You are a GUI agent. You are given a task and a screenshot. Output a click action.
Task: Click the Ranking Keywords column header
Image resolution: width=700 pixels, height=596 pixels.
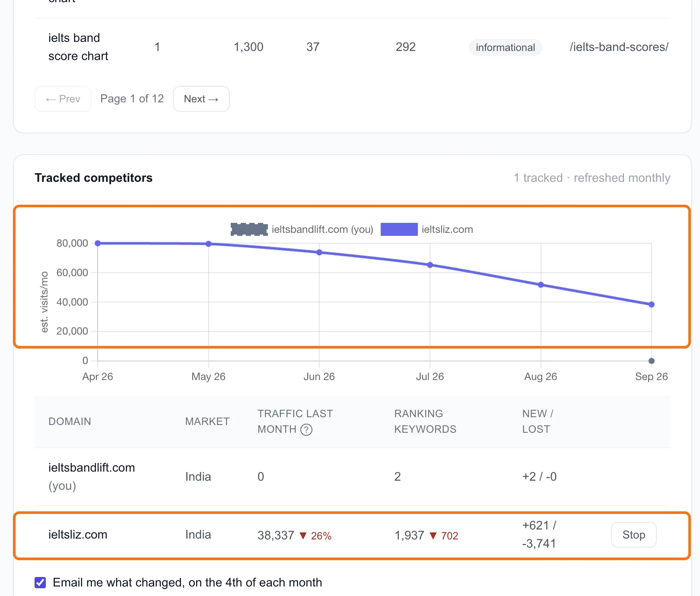[x=425, y=422]
